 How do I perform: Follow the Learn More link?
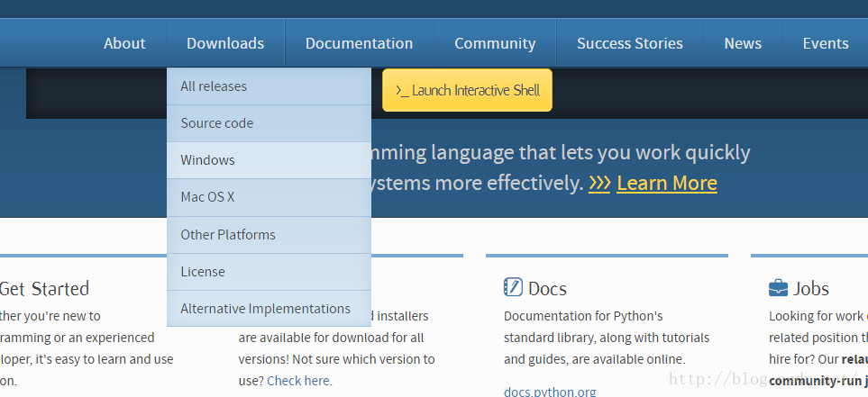[x=666, y=183]
